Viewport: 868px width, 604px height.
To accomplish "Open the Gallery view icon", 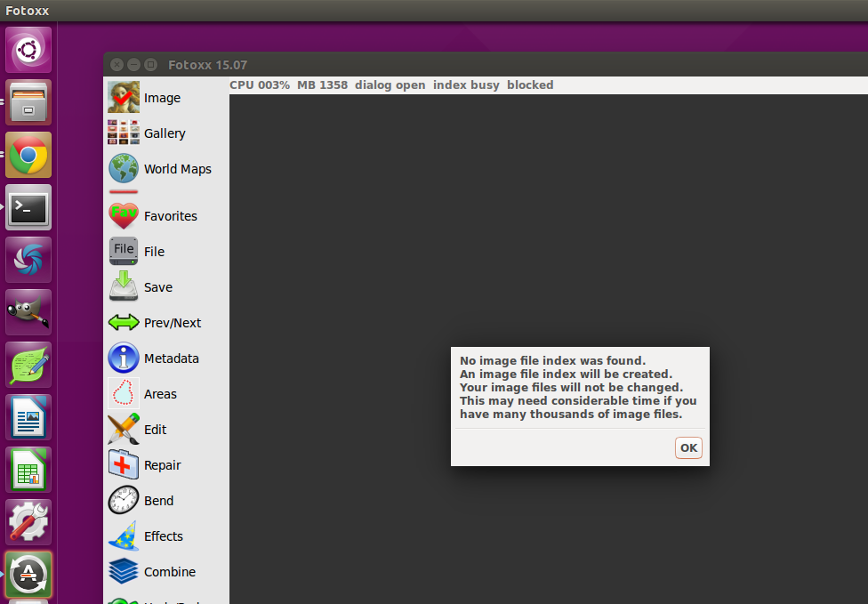I will pyautogui.click(x=123, y=133).
